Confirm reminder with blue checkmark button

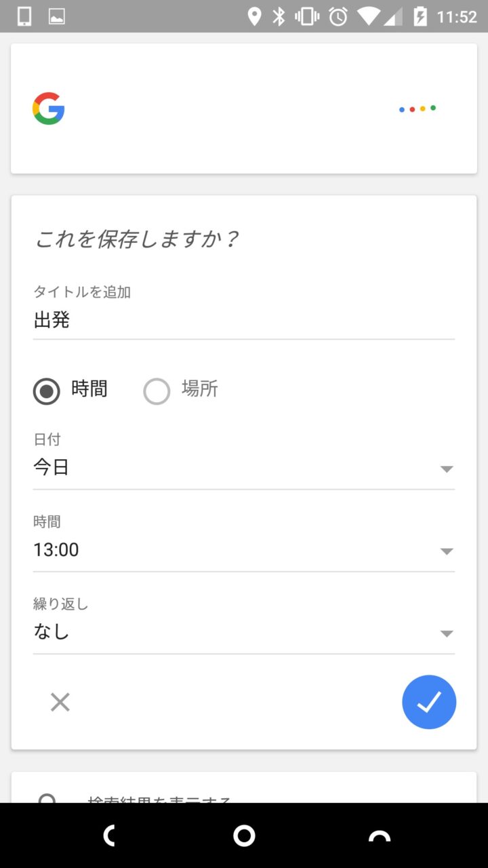pyautogui.click(x=428, y=702)
